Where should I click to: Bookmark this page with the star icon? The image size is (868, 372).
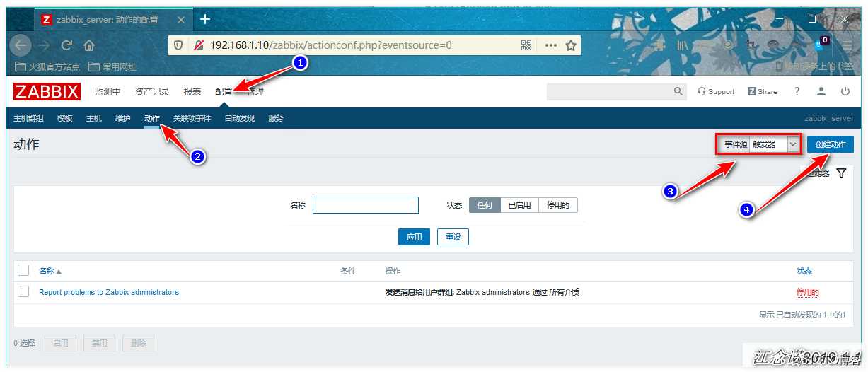[571, 45]
